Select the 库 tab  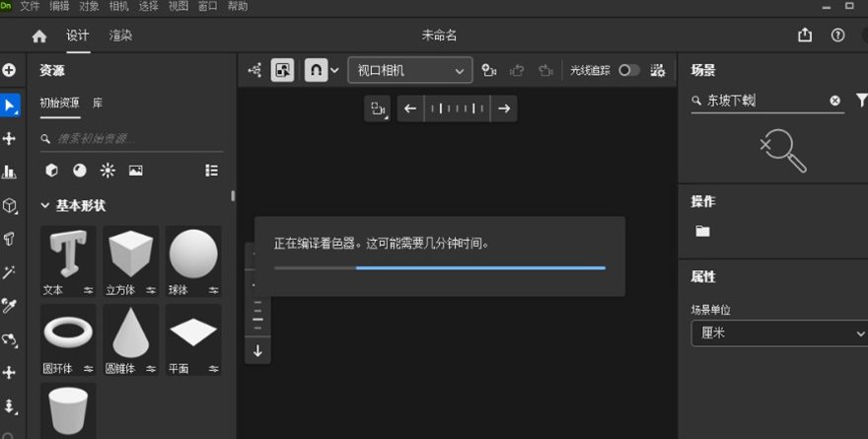[x=98, y=103]
